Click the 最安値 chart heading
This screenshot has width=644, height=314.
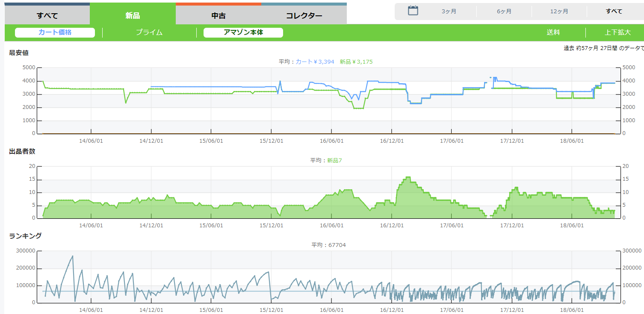(19, 53)
